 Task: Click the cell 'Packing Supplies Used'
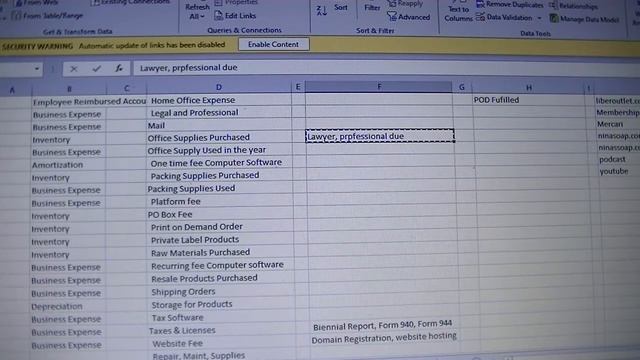click(x=191, y=189)
